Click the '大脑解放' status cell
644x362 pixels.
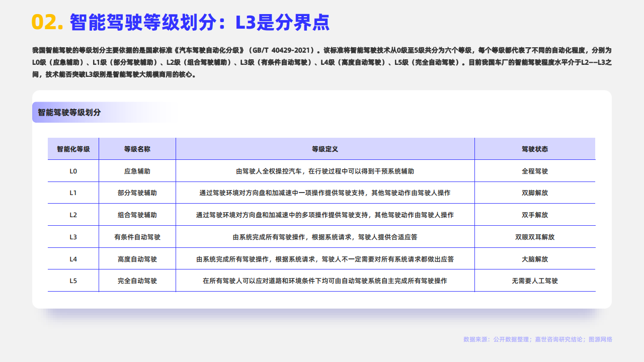coord(535,259)
